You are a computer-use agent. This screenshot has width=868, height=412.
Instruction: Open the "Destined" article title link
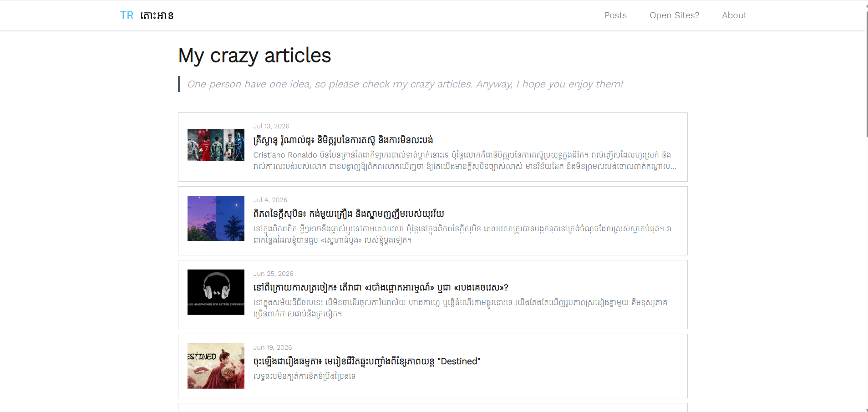point(367,361)
